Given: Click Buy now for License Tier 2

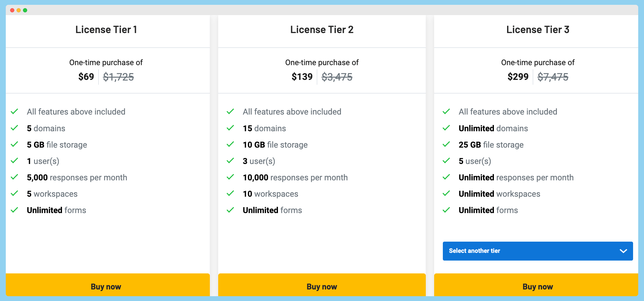Looking at the screenshot, I should (x=322, y=285).
